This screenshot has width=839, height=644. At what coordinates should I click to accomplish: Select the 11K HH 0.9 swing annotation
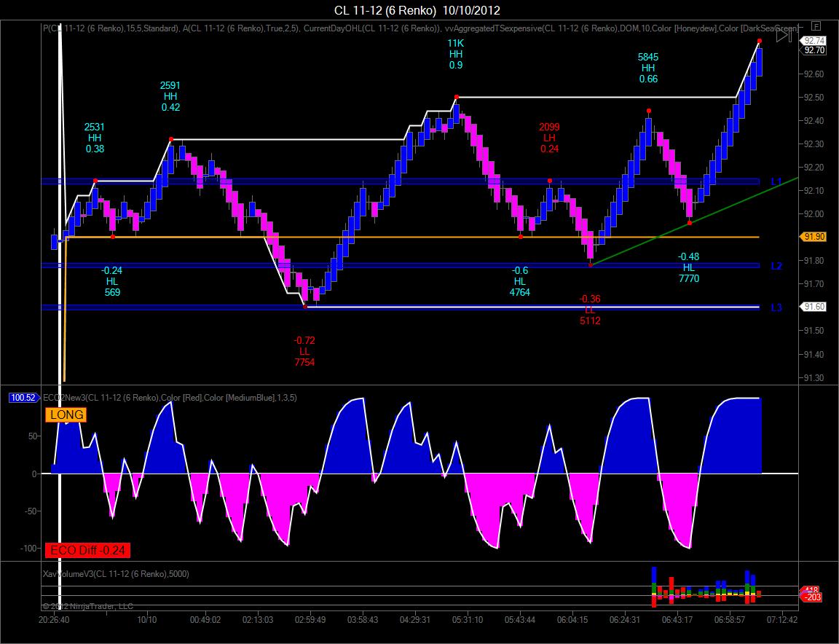pos(456,54)
